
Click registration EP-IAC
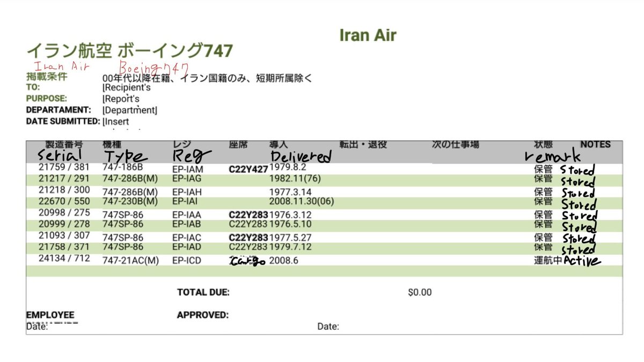187,237
